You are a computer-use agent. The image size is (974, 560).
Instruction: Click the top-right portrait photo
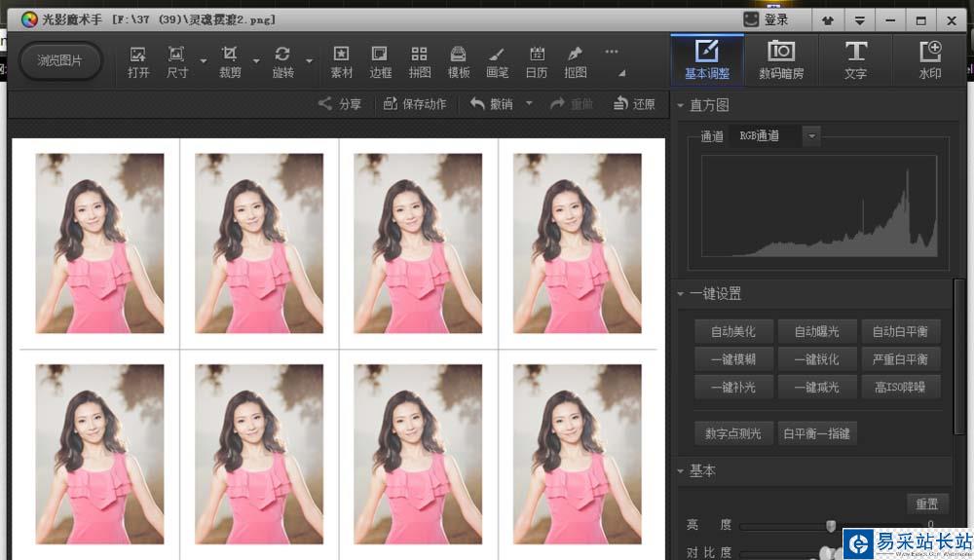coord(577,243)
